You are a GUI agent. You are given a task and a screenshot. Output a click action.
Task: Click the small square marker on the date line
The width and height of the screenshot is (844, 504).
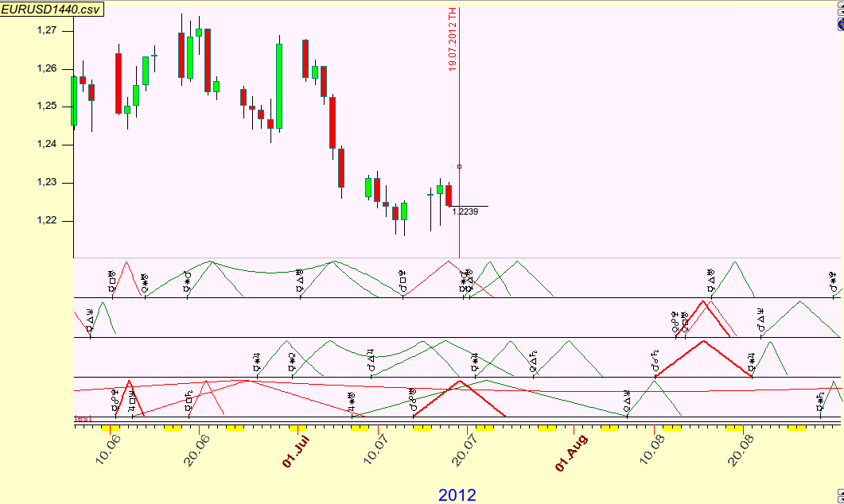click(x=460, y=166)
